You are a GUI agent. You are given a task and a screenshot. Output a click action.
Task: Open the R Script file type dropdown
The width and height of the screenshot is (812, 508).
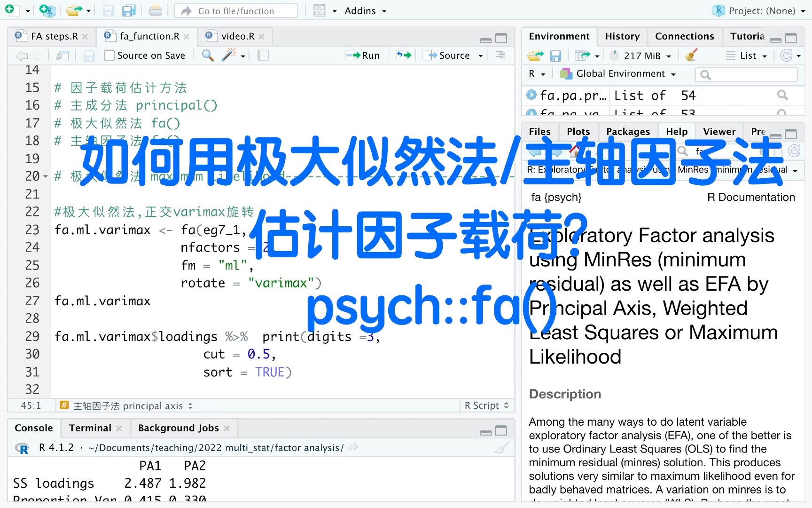pos(486,405)
